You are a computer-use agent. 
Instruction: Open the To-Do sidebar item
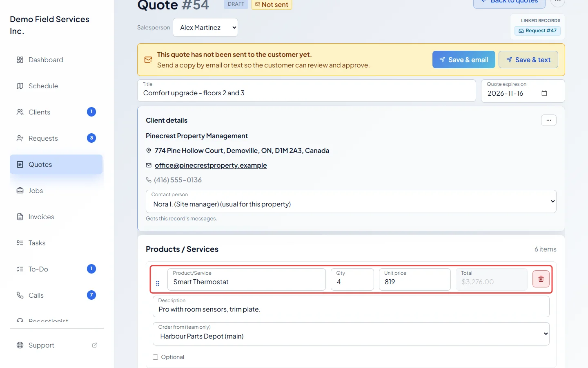[x=56, y=269]
